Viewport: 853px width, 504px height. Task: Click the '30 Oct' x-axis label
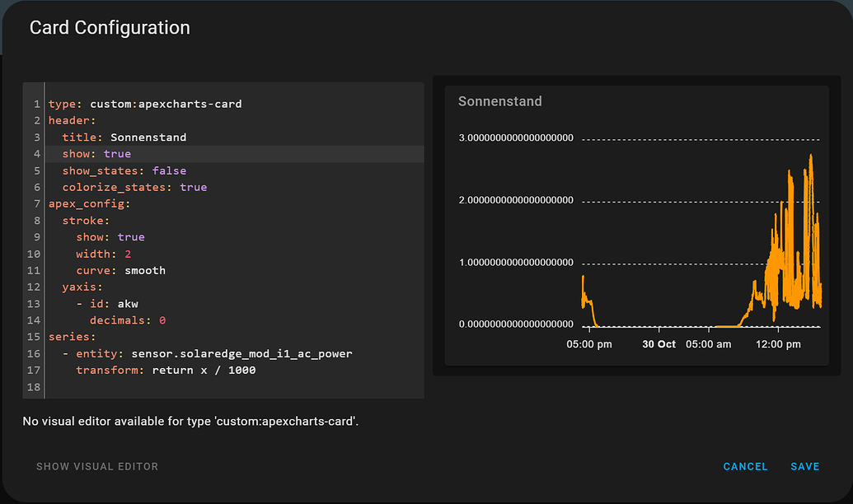point(658,344)
